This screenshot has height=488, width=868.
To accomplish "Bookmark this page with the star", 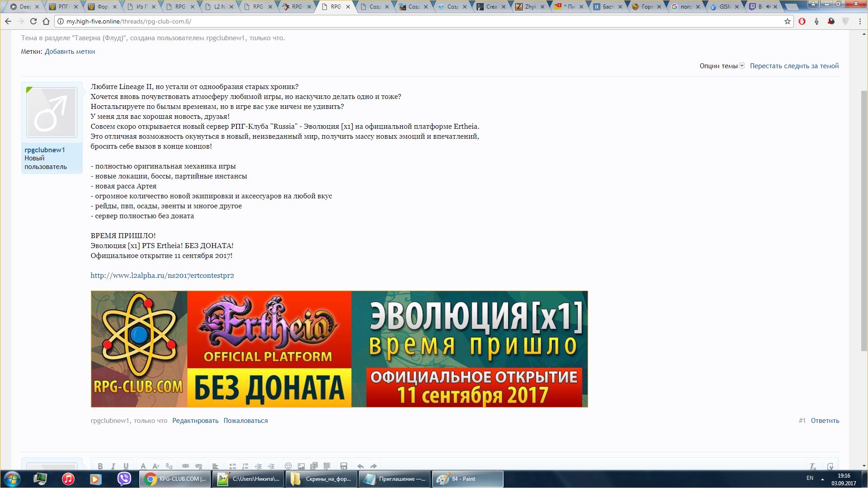I will [x=787, y=21].
